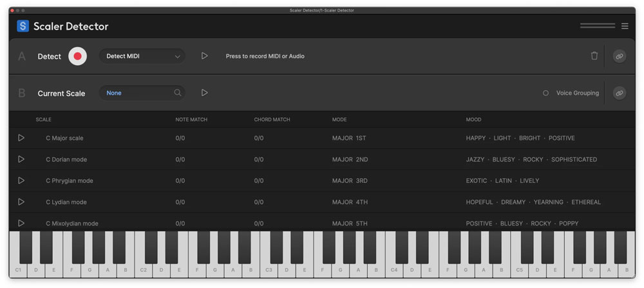
Task: Open the Detect MIDI dropdown
Action: click(142, 56)
